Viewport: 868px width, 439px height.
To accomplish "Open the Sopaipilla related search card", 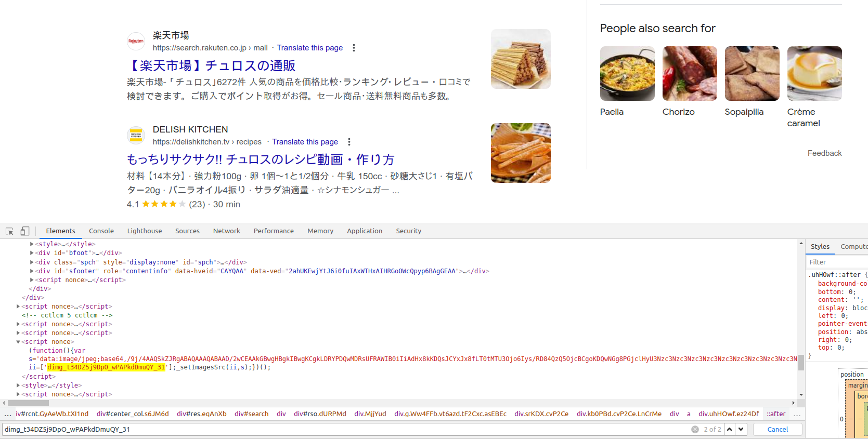I will click(752, 82).
